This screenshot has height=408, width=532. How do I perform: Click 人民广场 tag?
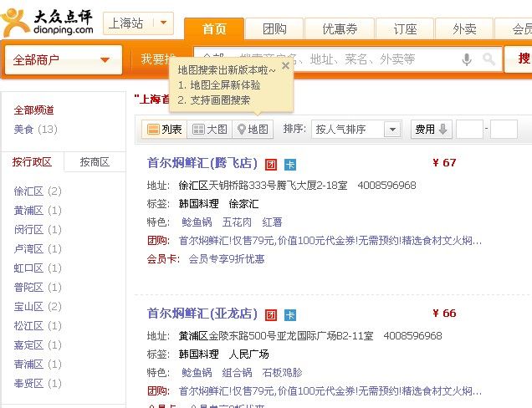click(248, 354)
